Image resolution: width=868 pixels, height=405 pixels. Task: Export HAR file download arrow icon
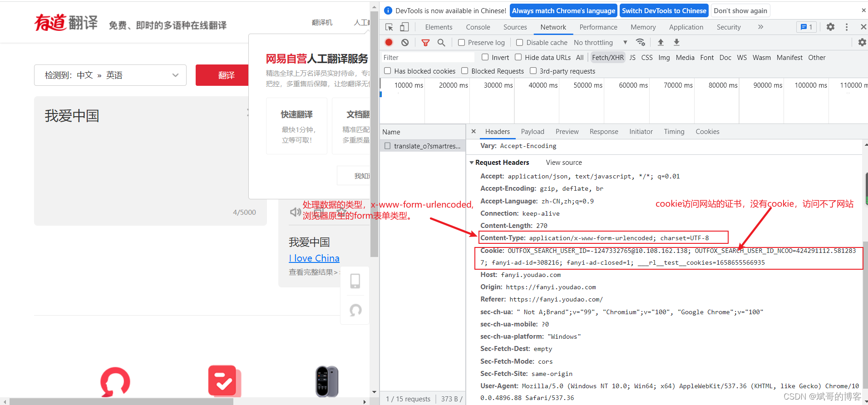pos(676,42)
